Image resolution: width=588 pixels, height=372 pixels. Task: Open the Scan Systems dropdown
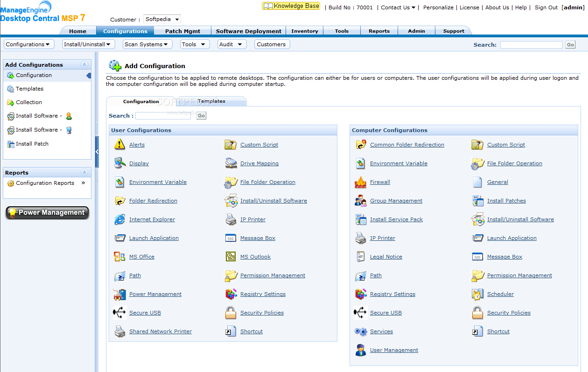[147, 44]
